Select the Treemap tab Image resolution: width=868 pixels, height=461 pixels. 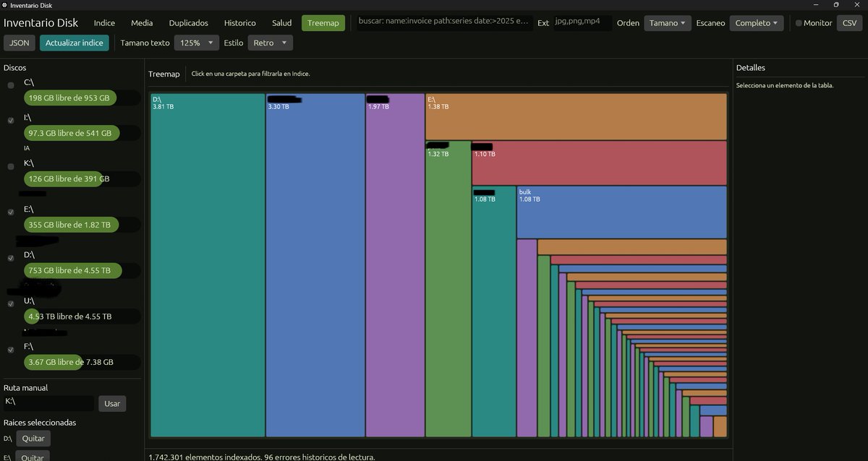click(323, 23)
